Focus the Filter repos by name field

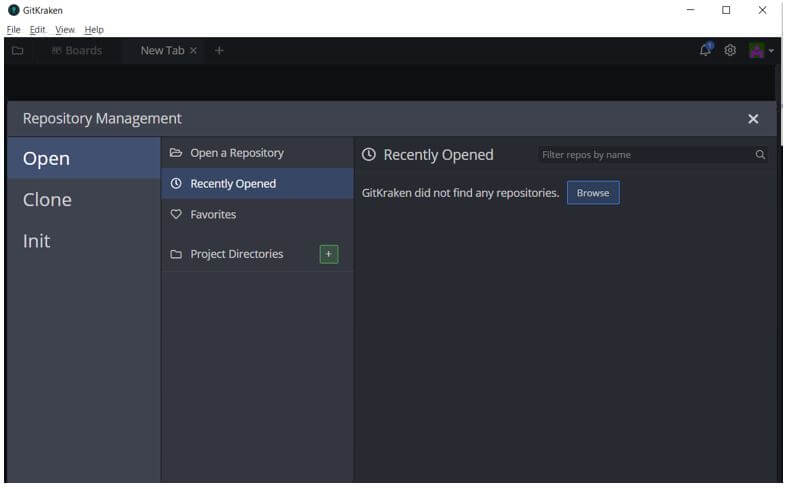click(x=653, y=155)
